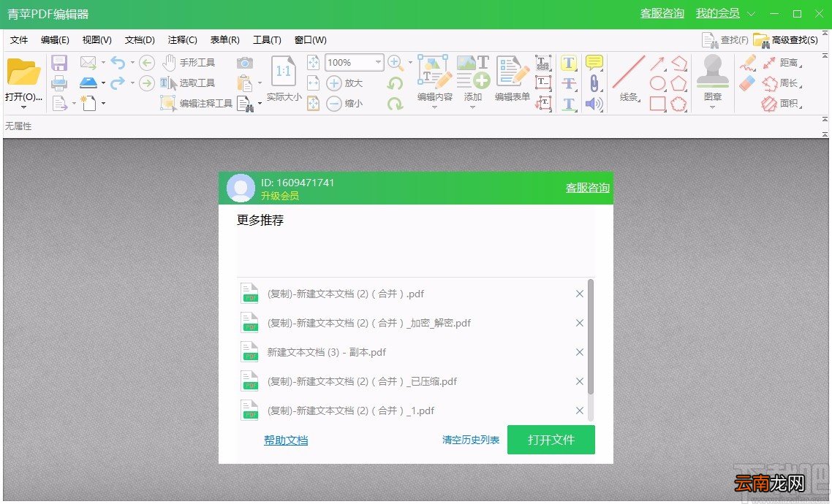832x504 pixels.
Task: Select the pentagon polygon tool
Action: (679, 84)
